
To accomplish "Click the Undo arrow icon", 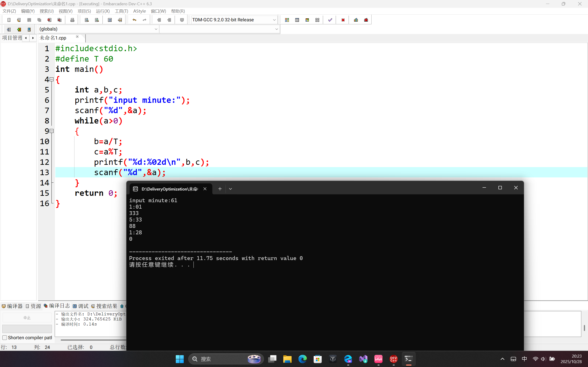I will pos(134,20).
